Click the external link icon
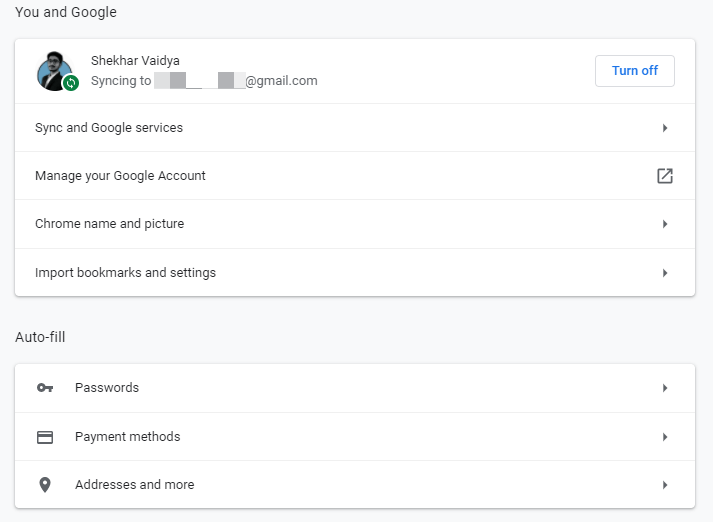 tap(665, 176)
